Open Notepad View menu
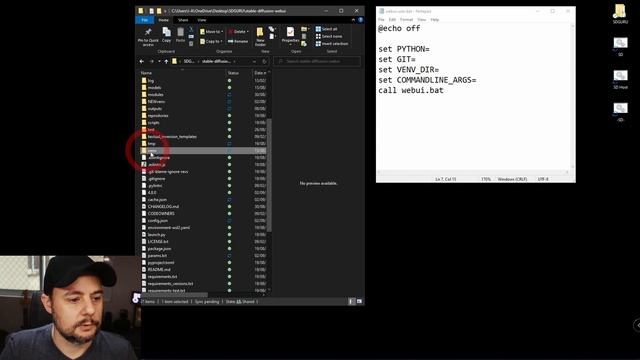Image resolution: width=640 pixels, height=360 pixels. point(422,19)
